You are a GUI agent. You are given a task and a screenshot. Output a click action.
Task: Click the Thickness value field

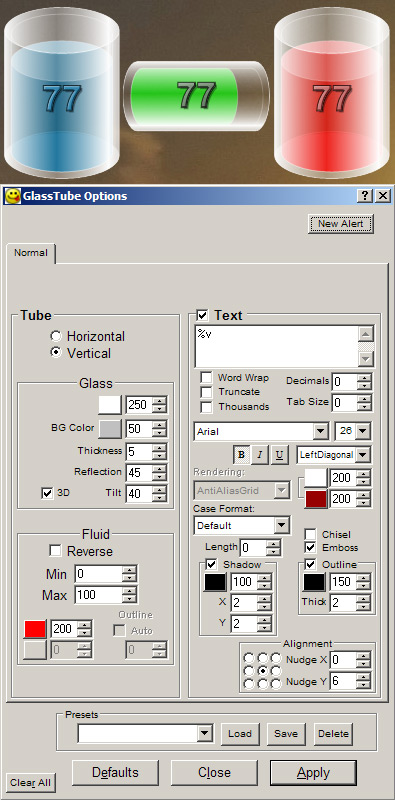pyautogui.click(x=139, y=452)
